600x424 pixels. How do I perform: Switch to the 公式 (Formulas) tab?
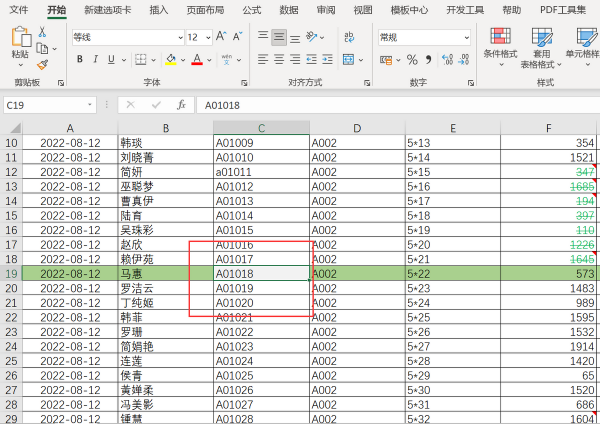[251, 10]
